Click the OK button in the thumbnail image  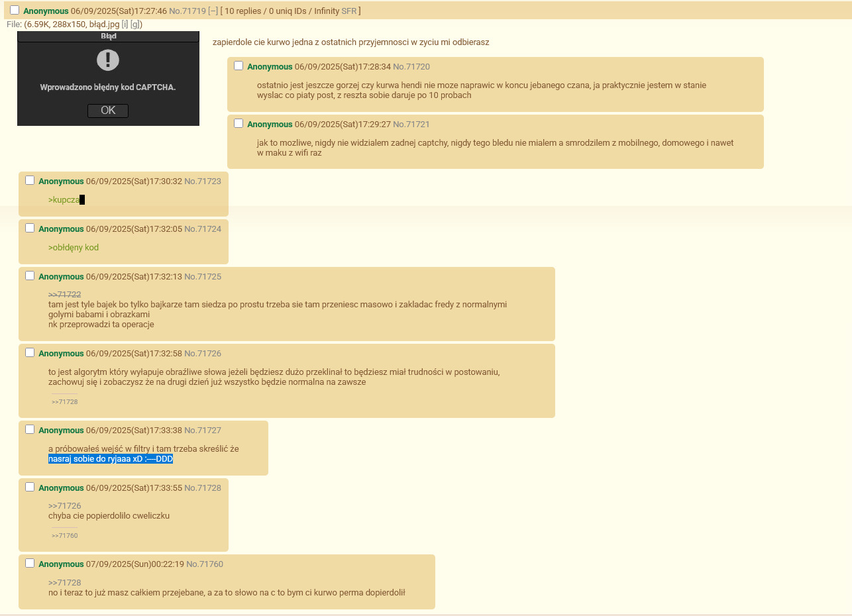coord(108,111)
